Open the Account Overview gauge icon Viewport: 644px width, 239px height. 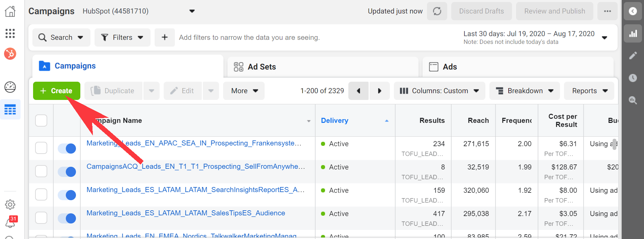click(x=10, y=87)
